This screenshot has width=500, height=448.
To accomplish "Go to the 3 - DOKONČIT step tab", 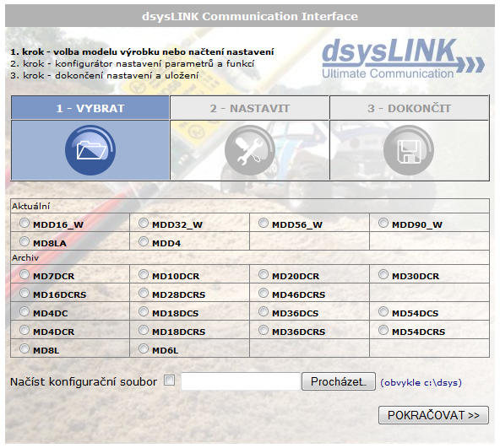I will coord(409,108).
